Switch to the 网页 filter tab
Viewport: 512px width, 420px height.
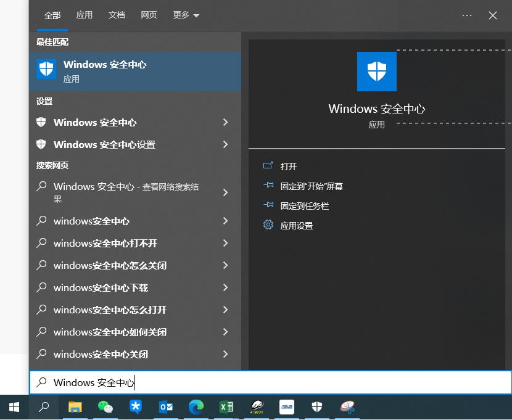[149, 15]
